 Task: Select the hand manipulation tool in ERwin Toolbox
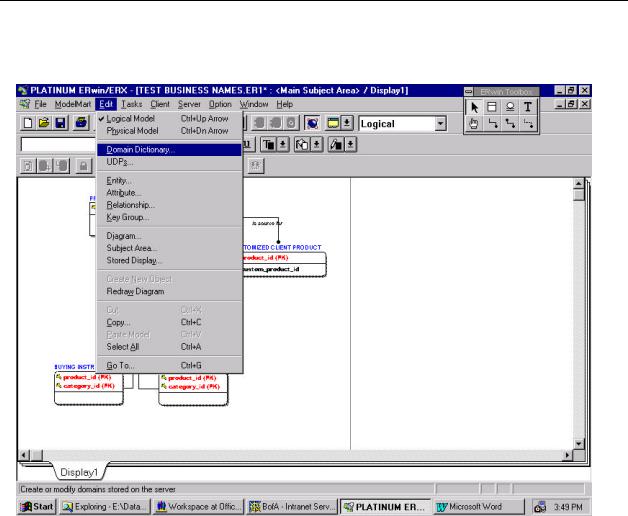(474, 124)
